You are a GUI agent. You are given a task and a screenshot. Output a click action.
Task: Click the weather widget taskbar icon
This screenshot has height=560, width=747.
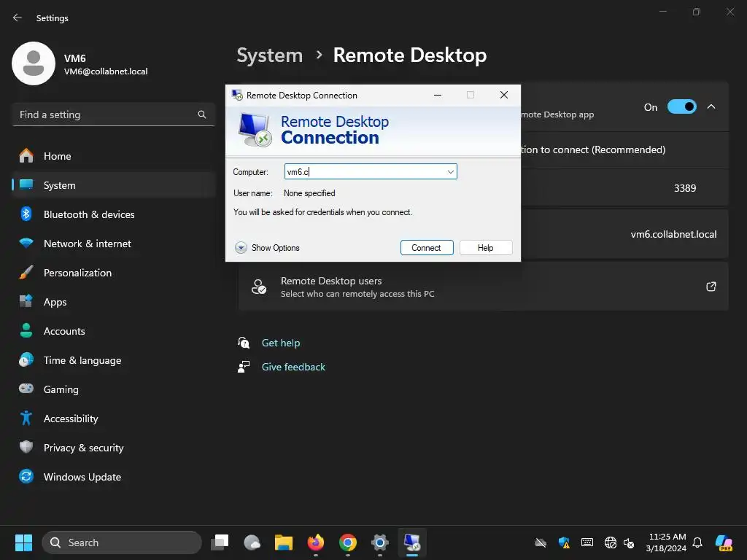pyautogui.click(x=252, y=542)
